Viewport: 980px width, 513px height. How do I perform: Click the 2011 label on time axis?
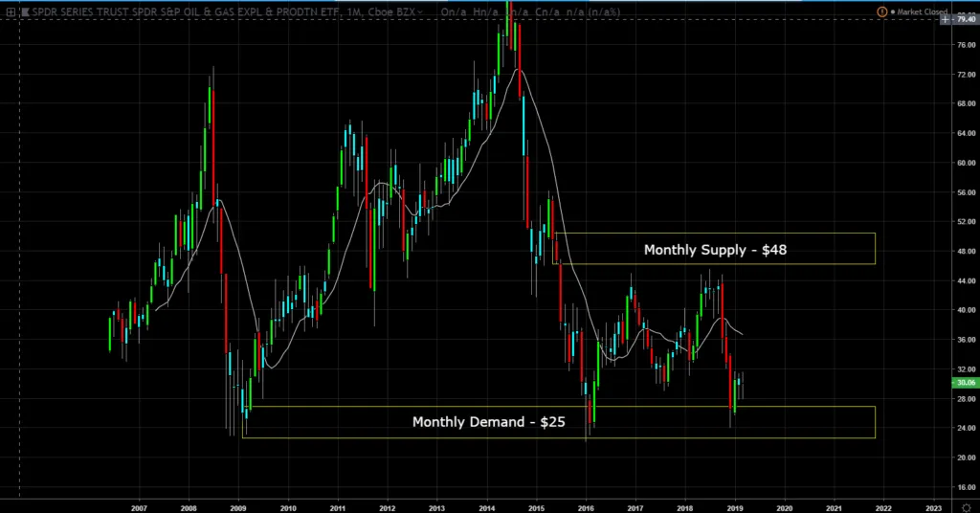tap(338, 508)
